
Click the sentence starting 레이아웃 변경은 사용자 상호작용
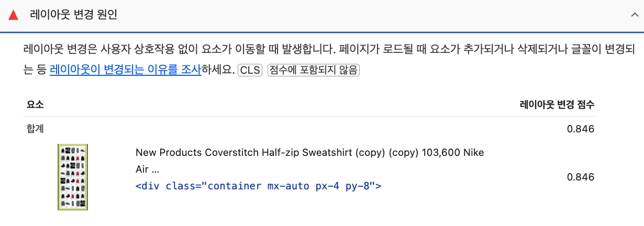click(178, 50)
